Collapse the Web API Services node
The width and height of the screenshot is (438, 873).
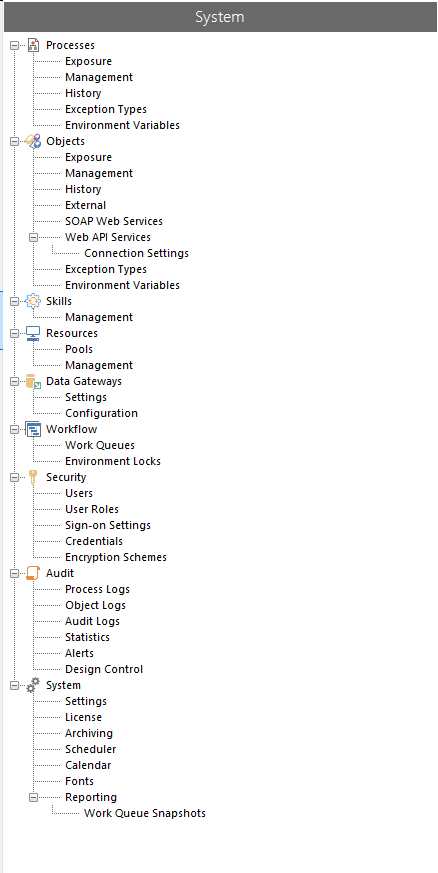33,237
